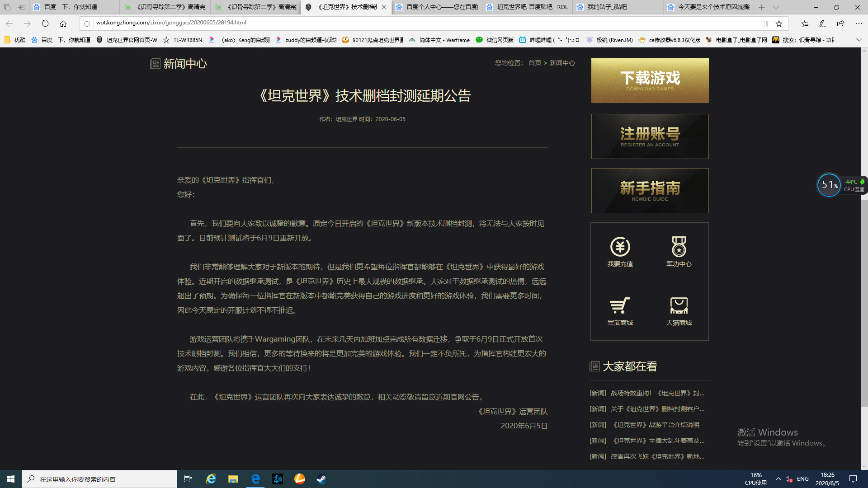868x488 pixels.
Task: Add page to favorites star icon
Action: click(779, 23)
